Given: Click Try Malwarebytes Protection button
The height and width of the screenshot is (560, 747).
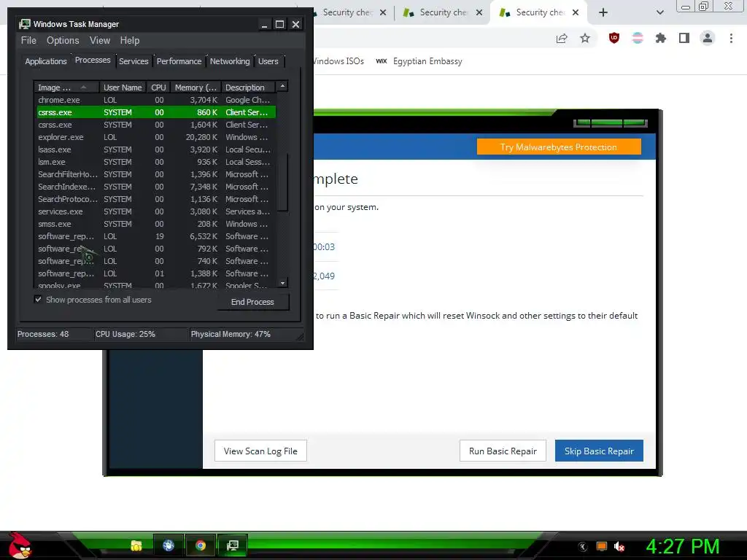Looking at the screenshot, I should [x=559, y=147].
